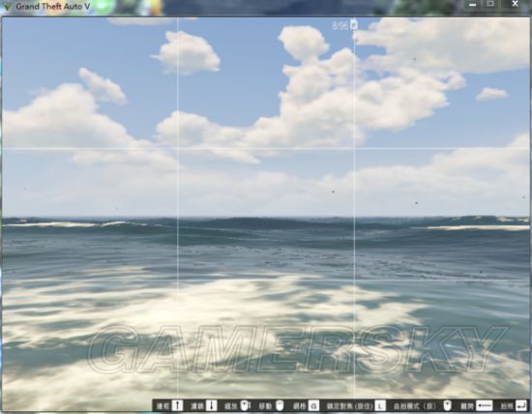This screenshot has height=414, width=532.
Task: Click the mouse move icon in the hint bar
Action: [280, 405]
